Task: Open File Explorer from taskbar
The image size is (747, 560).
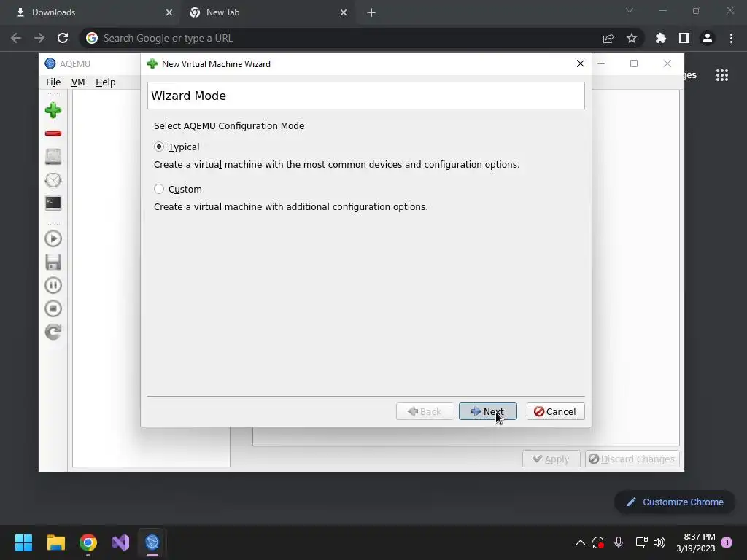Action: (55, 542)
